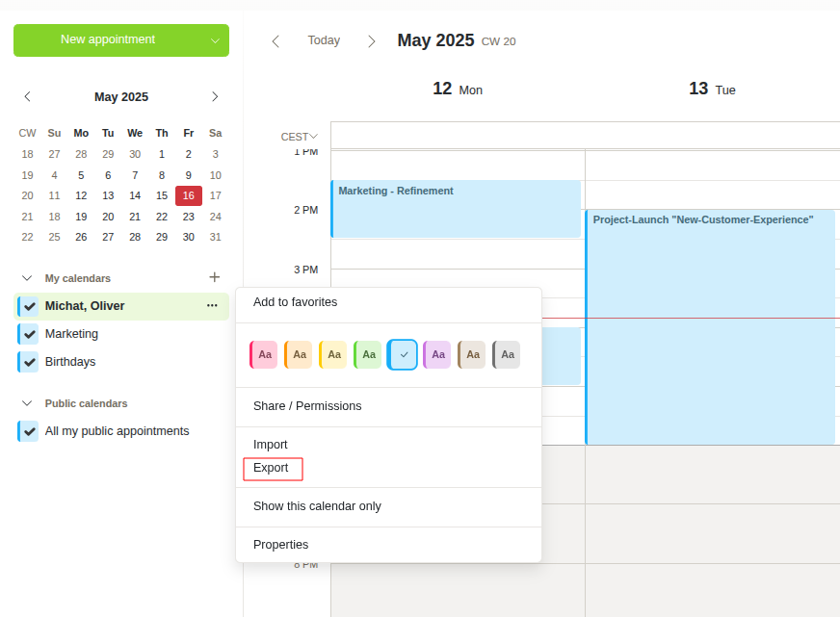
Task: Open CEST timezone dropdown
Action: click(x=299, y=136)
